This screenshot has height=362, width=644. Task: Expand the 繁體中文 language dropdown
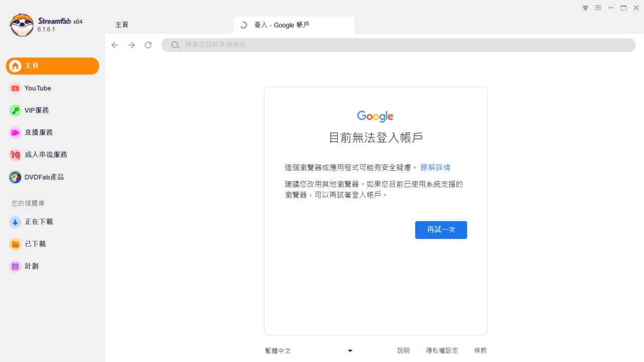coord(309,351)
